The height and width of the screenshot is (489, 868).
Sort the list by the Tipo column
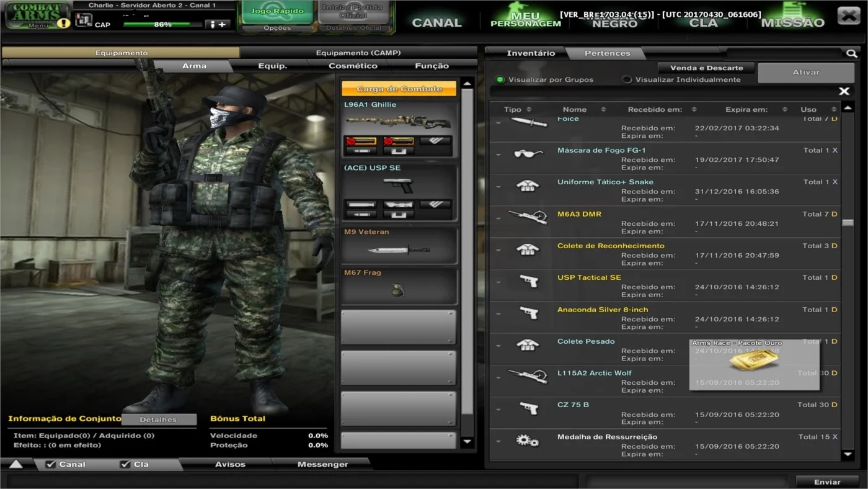pyautogui.click(x=518, y=110)
